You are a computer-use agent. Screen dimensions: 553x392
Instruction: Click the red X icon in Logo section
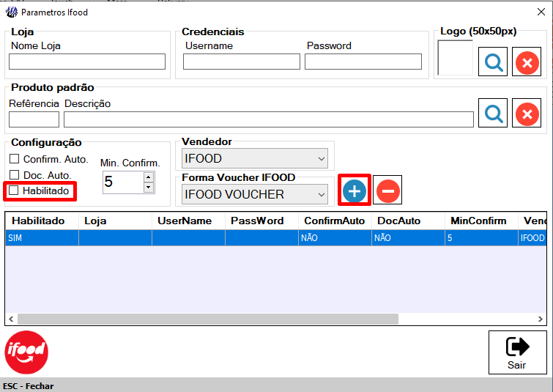tap(527, 62)
